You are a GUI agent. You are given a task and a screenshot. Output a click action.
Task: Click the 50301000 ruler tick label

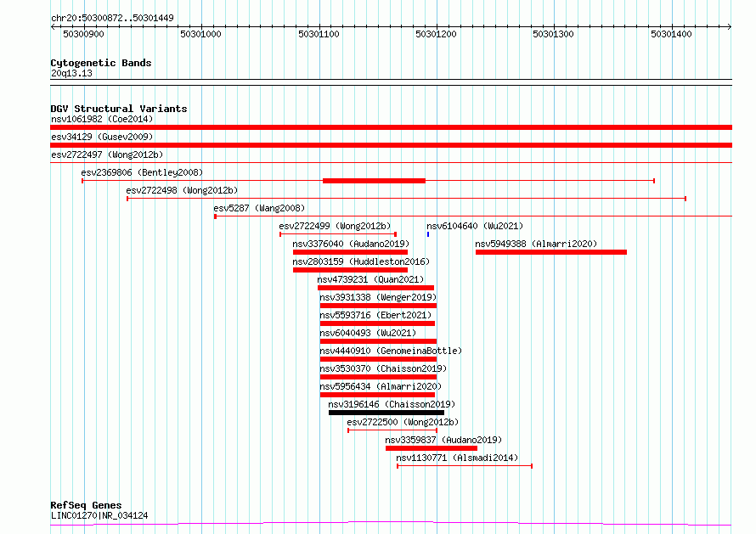(x=200, y=34)
